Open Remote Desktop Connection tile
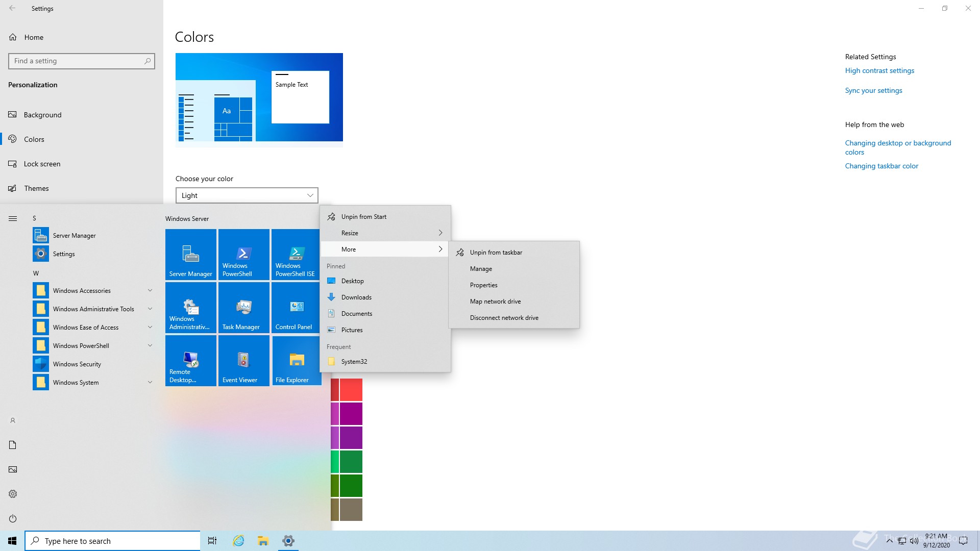980x551 pixels. pyautogui.click(x=191, y=361)
